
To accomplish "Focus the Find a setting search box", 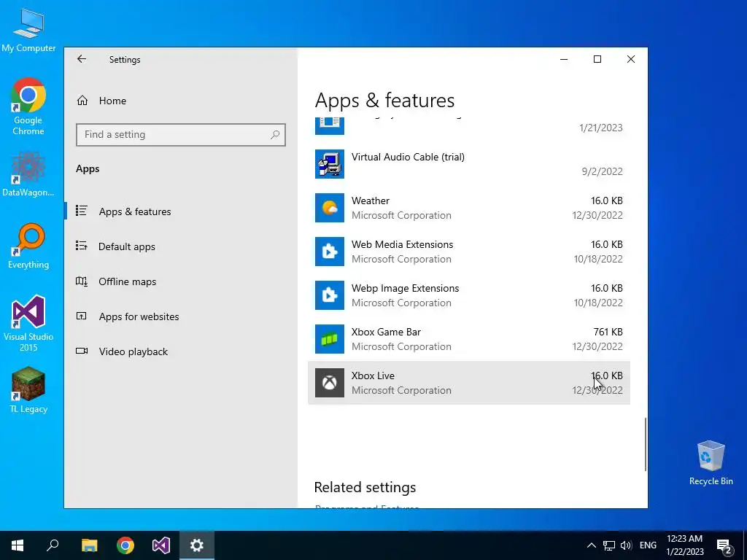I will (181, 135).
